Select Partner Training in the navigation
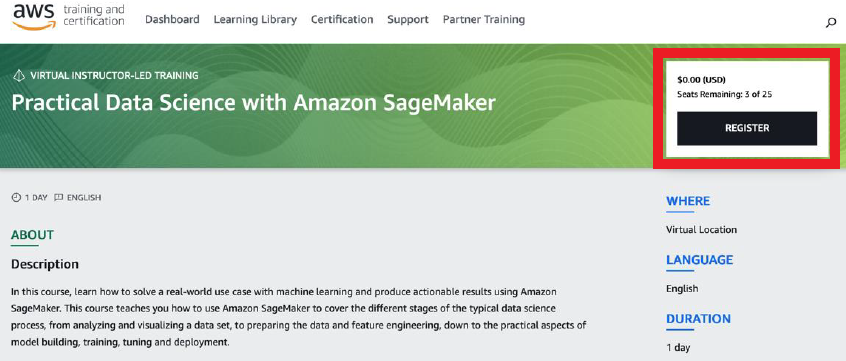 (484, 19)
